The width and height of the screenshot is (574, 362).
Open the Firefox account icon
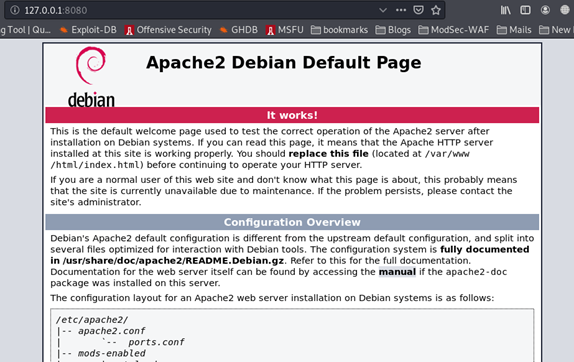click(x=545, y=10)
